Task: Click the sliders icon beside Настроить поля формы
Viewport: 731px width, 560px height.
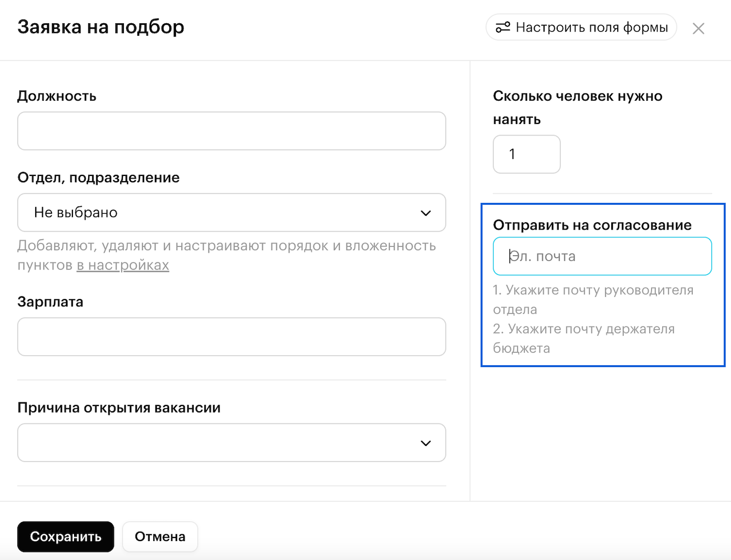Action: click(x=503, y=27)
